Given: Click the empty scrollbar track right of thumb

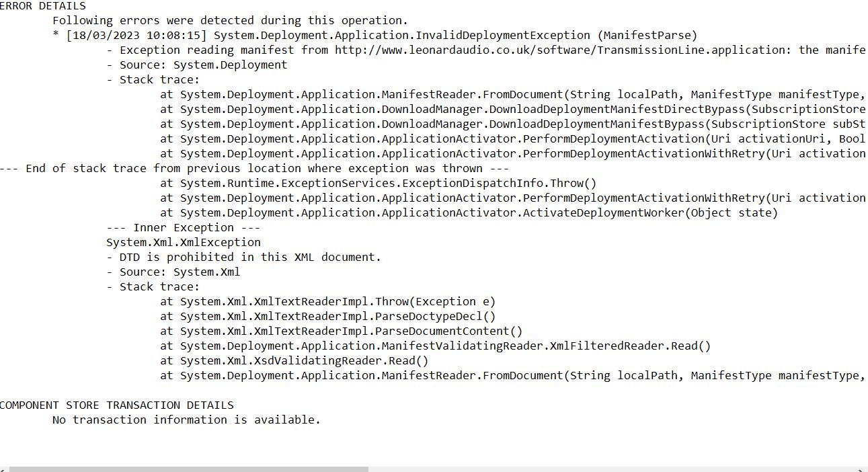Looking at the screenshot, I should click(612, 469).
